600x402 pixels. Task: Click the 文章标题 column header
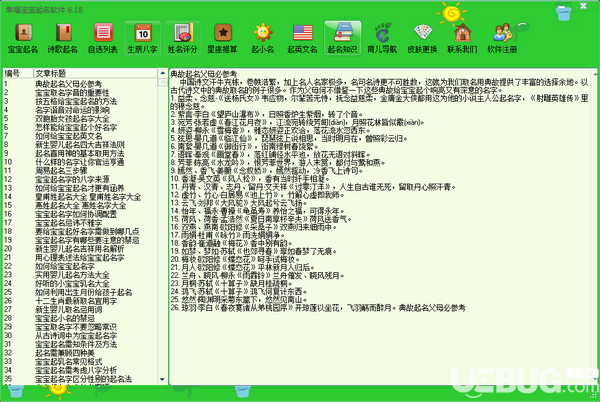(x=95, y=73)
